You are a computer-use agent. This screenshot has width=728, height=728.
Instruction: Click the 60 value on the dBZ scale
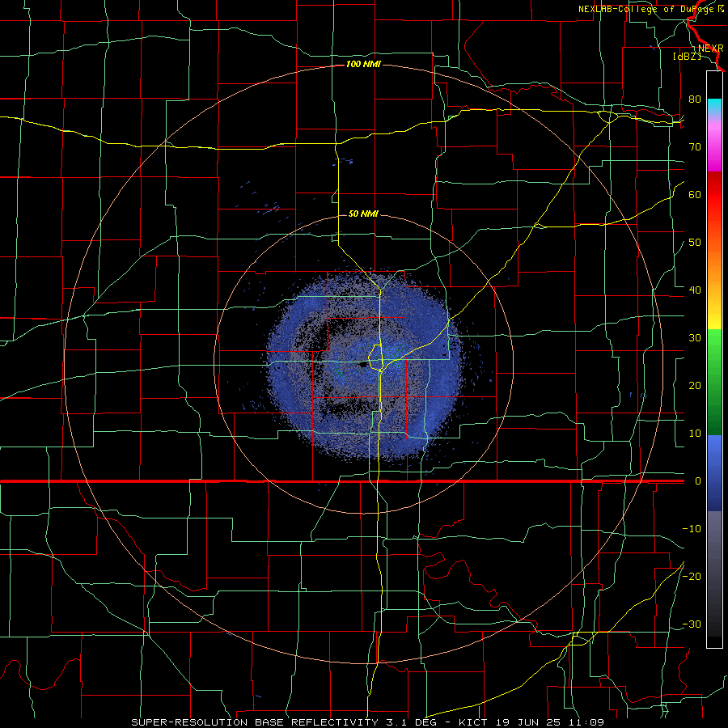point(695,194)
